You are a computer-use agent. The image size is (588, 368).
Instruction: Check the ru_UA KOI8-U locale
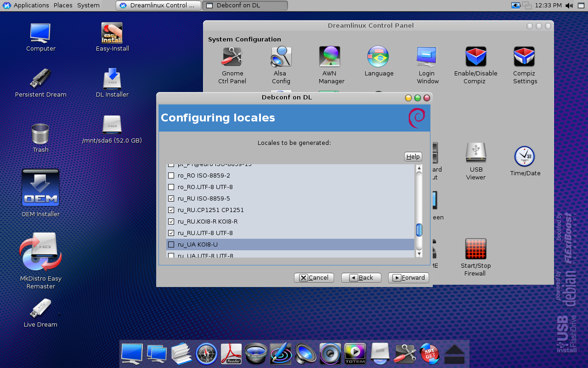(171, 245)
